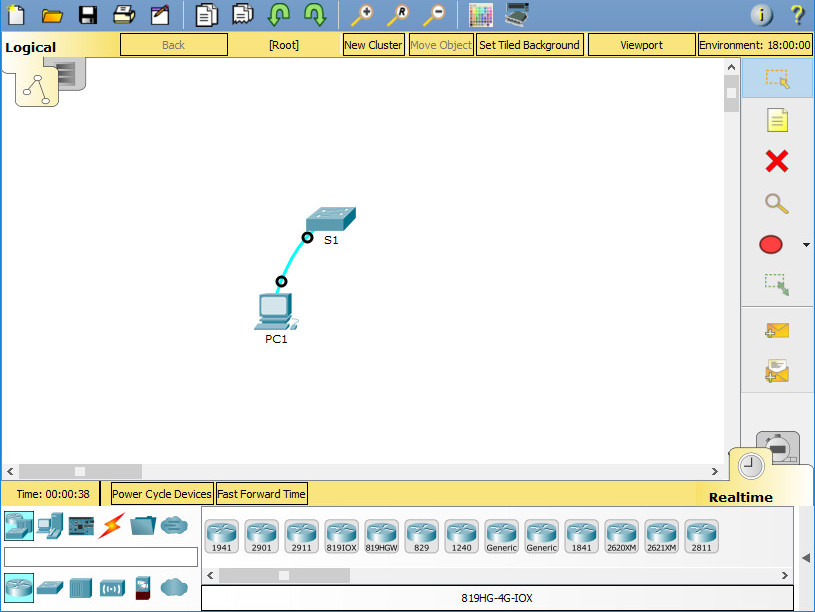
Task: Click Power Cycle Devices button
Action: [162, 494]
